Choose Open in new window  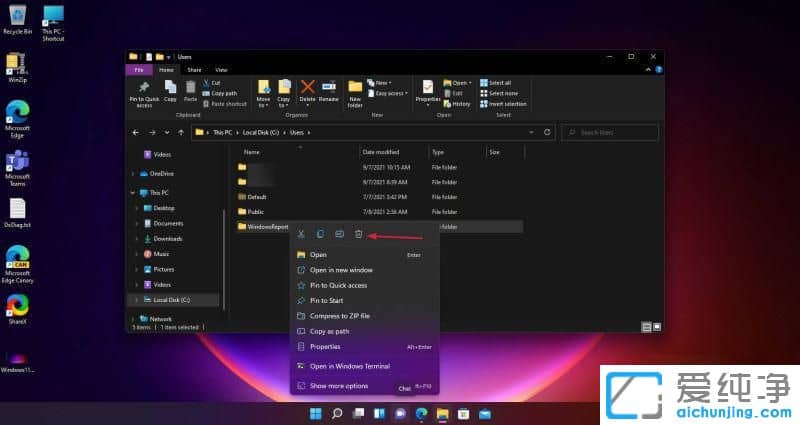(x=364, y=270)
